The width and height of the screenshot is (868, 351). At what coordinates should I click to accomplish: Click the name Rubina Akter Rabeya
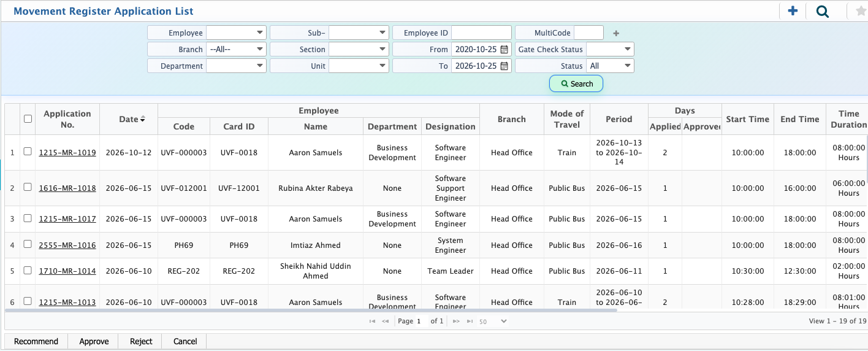tap(316, 188)
